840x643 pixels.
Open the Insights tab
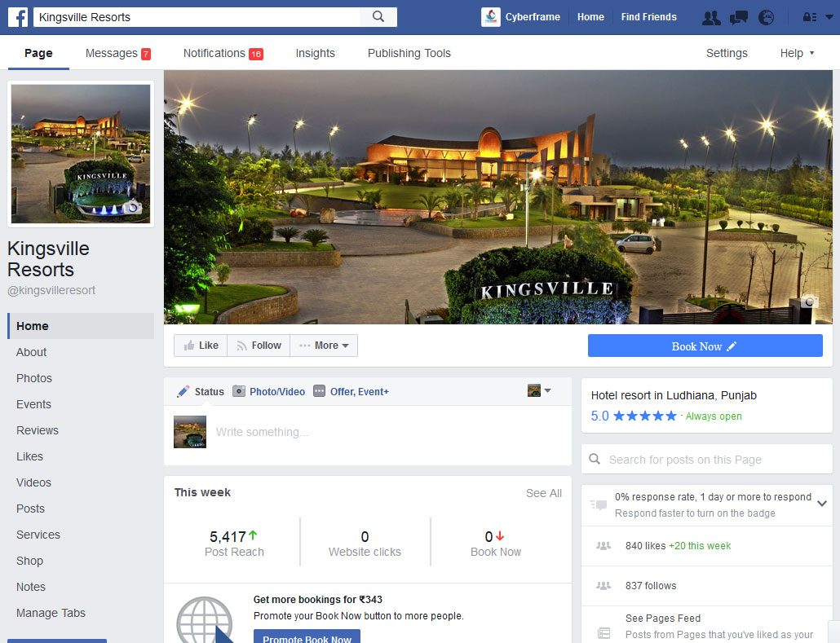click(315, 53)
